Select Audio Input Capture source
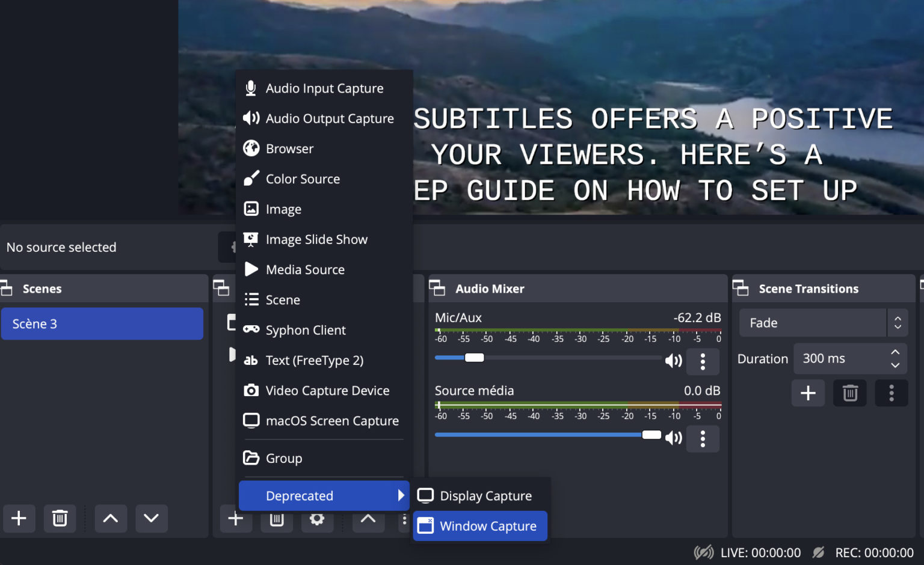 (x=324, y=88)
